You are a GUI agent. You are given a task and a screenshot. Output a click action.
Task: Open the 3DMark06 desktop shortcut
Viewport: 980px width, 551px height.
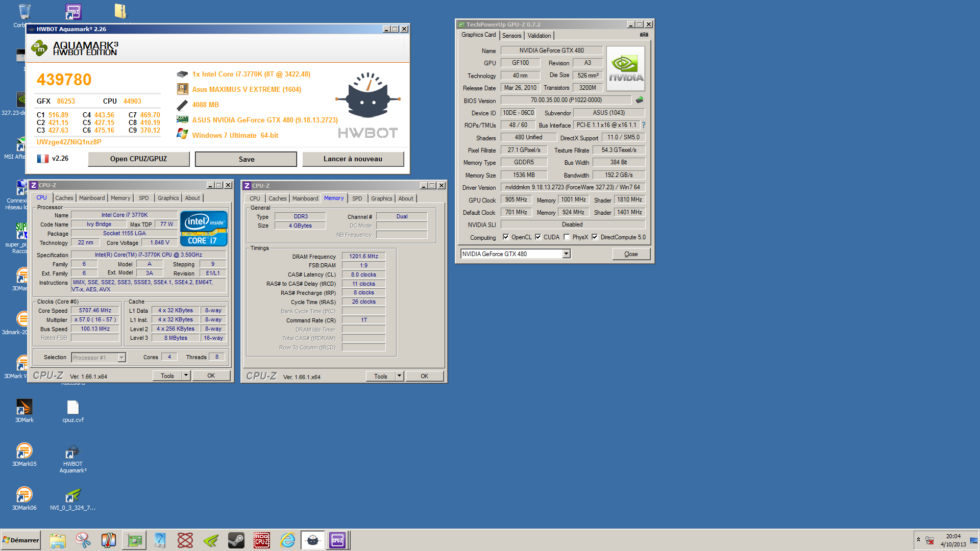click(24, 498)
